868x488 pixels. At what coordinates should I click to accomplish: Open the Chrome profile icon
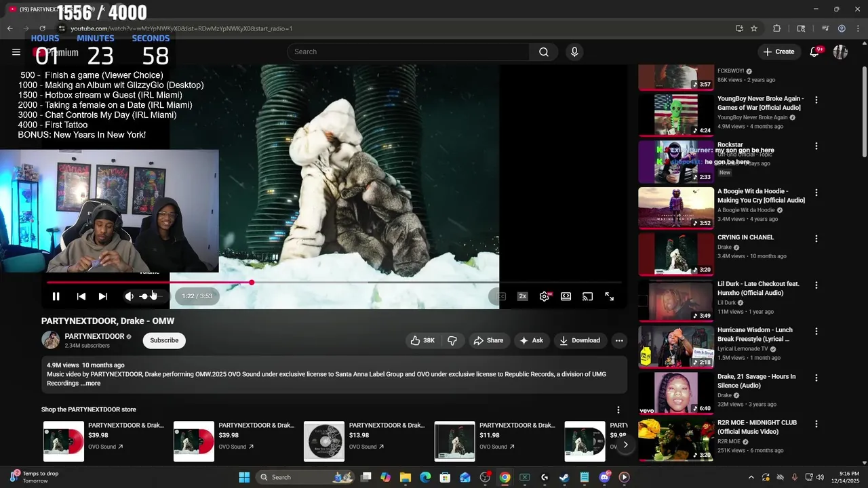click(842, 28)
